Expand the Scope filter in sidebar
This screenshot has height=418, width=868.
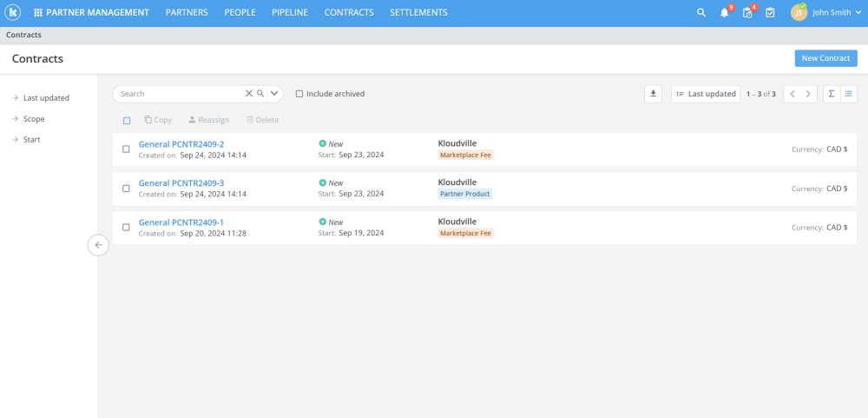(29, 119)
